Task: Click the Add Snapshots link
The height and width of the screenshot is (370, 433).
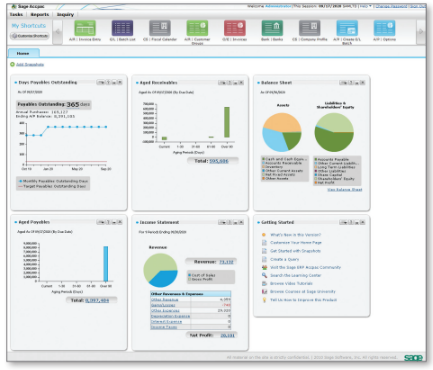Action: [30, 64]
